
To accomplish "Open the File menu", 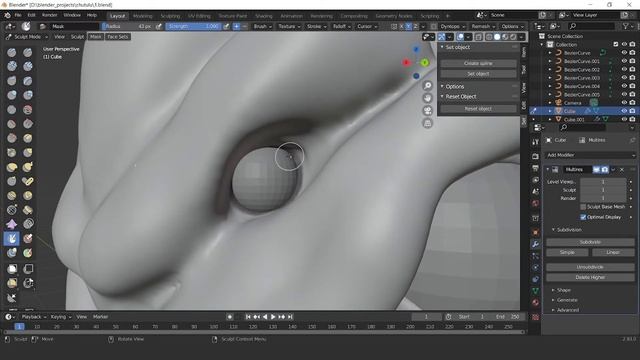I will tap(18, 15).
